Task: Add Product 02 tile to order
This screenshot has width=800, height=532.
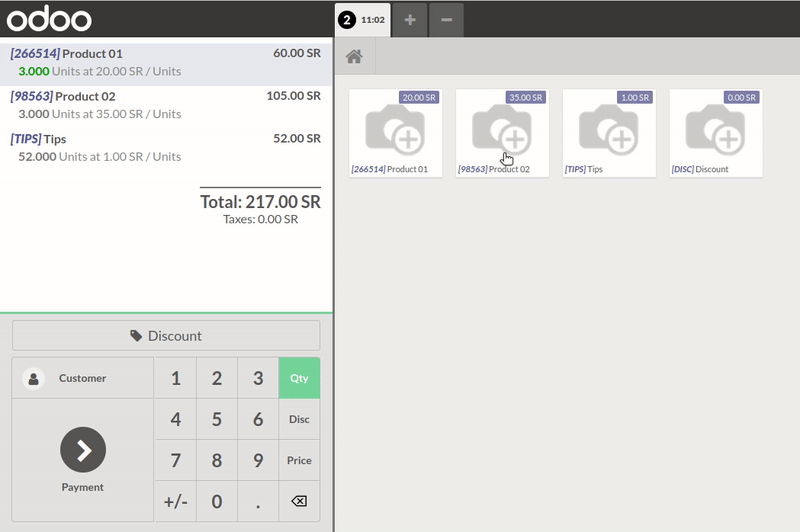Action: pyautogui.click(x=502, y=133)
